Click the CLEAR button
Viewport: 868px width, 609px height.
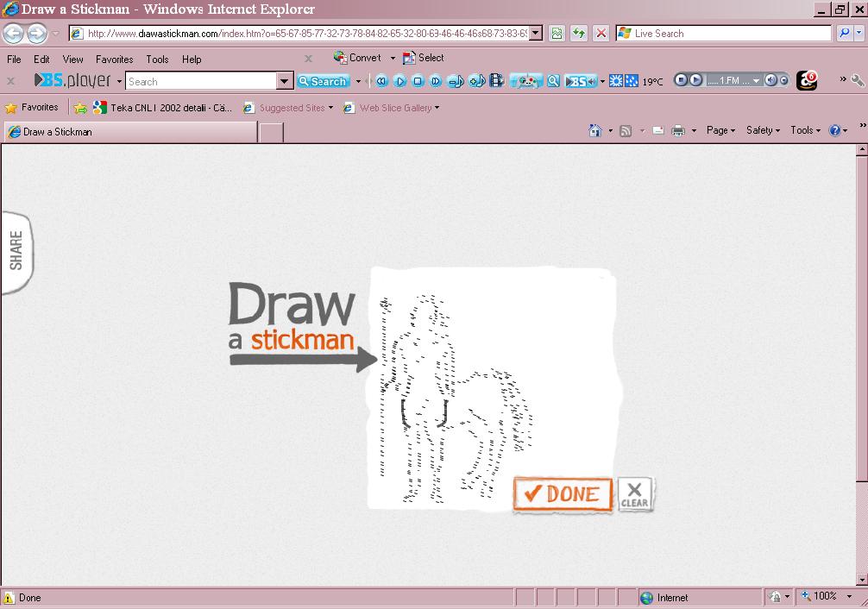click(x=634, y=494)
